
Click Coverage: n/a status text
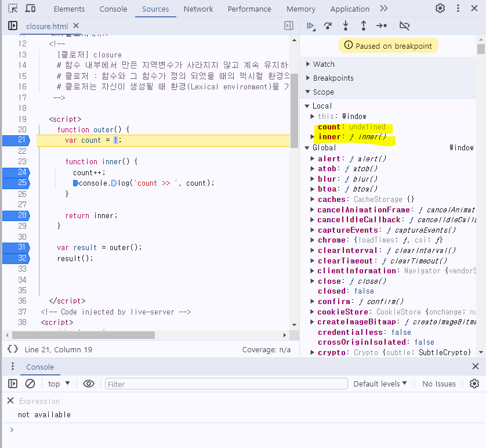point(266,349)
